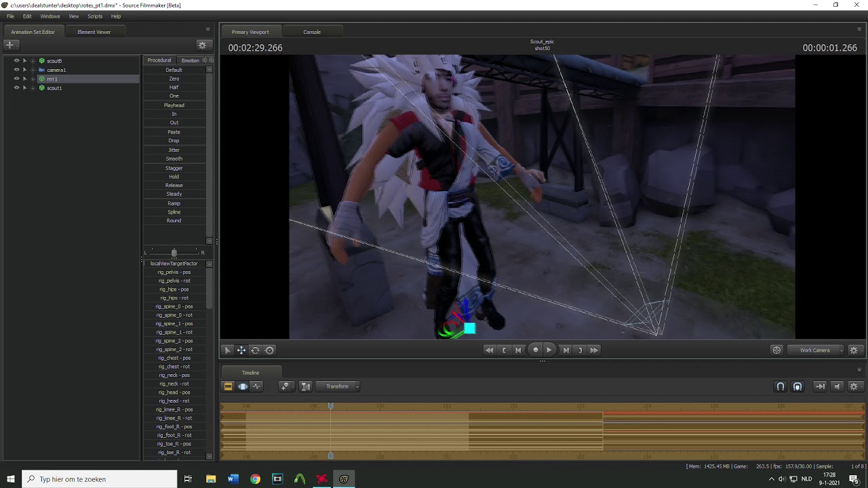Expand the scoutB tree node
The width and height of the screenshot is (868, 488).
coord(33,61)
